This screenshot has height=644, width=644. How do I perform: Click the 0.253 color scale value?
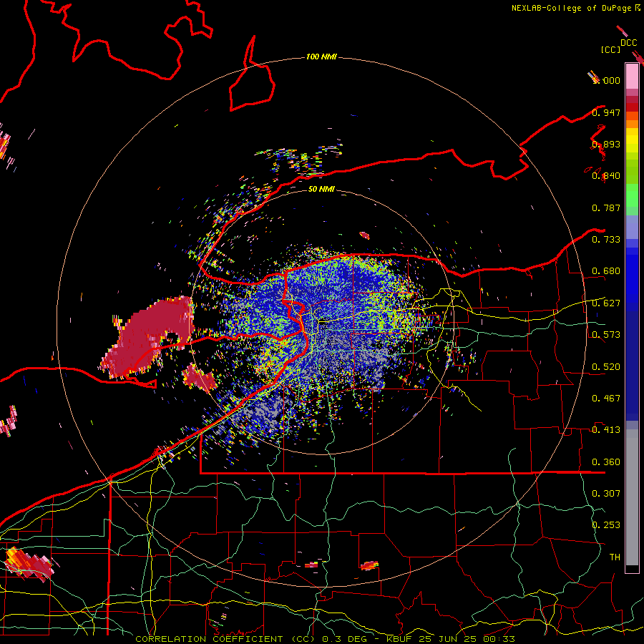pos(606,525)
